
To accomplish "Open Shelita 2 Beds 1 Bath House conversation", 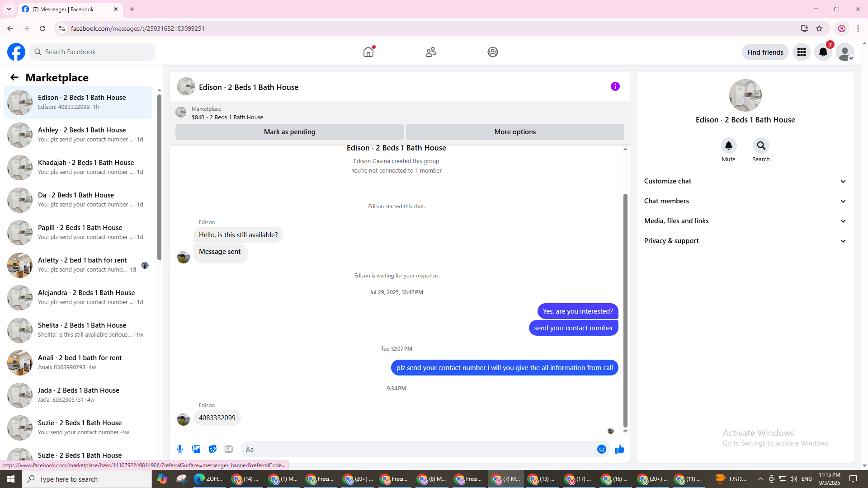I will point(78,330).
